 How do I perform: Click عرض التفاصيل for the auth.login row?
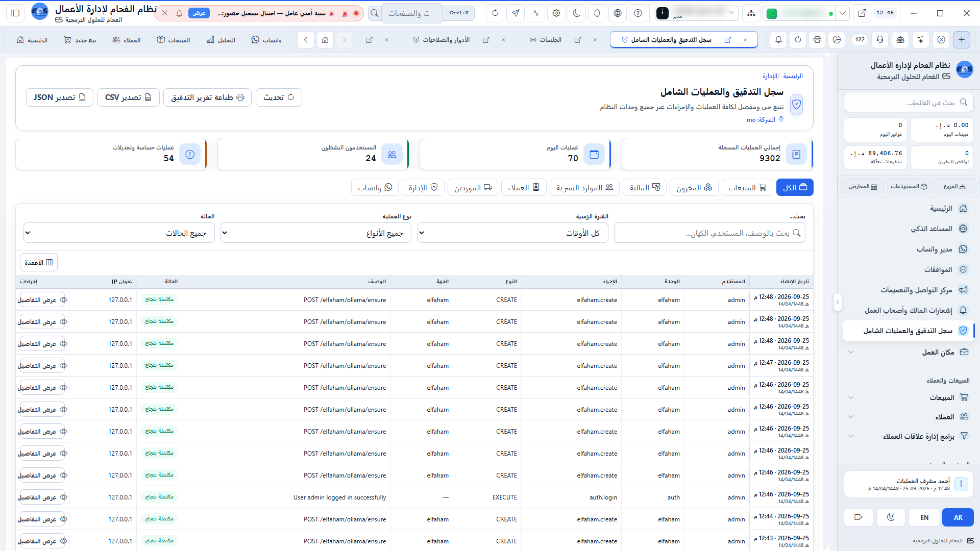pos(43,497)
